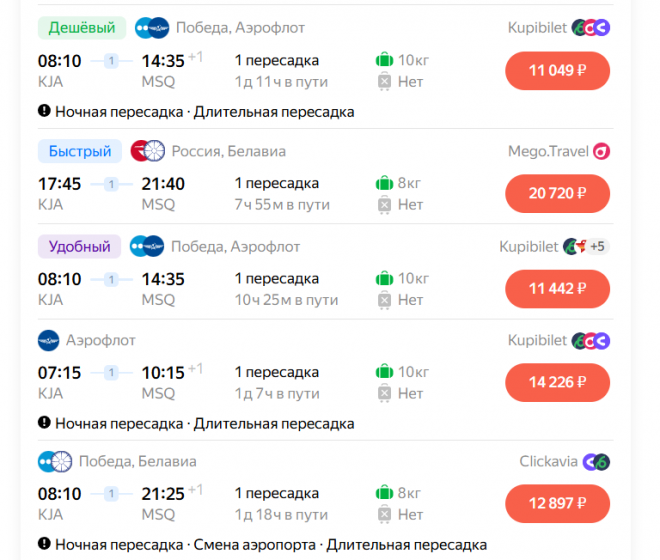The width and height of the screenshot is (660, 560).
Task: Click the Rossiya Belavia airline logos
Action: tap(148, 151)
